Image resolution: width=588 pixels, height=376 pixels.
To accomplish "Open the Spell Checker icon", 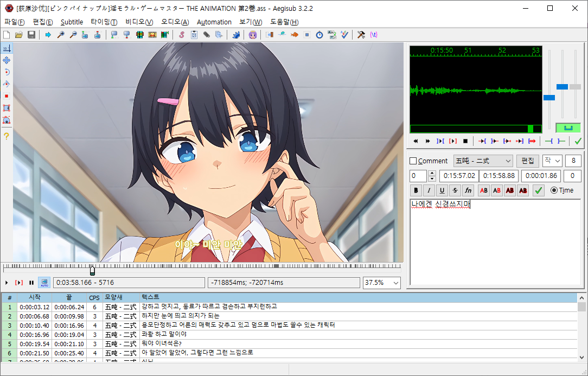I will pos(344,35).
